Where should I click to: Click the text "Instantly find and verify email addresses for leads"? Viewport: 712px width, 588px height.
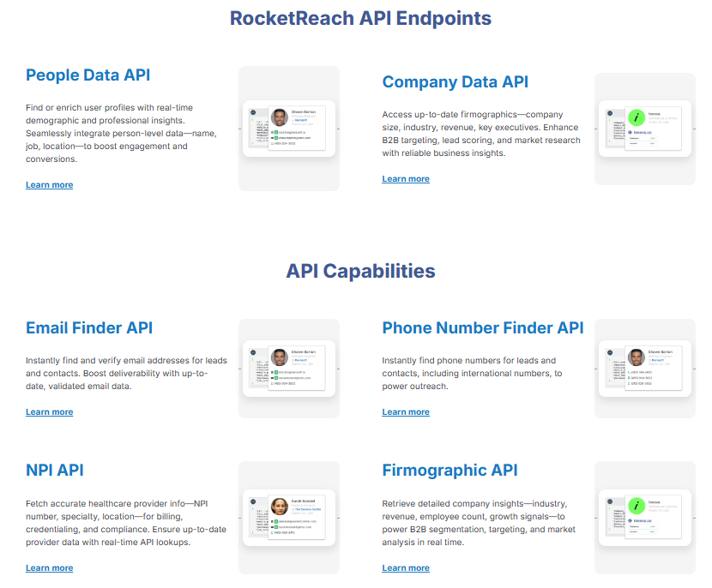tap(126, 360)
